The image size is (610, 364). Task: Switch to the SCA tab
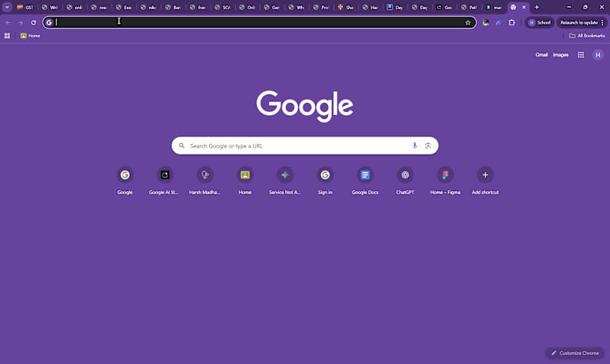click(x=223, y=7)
